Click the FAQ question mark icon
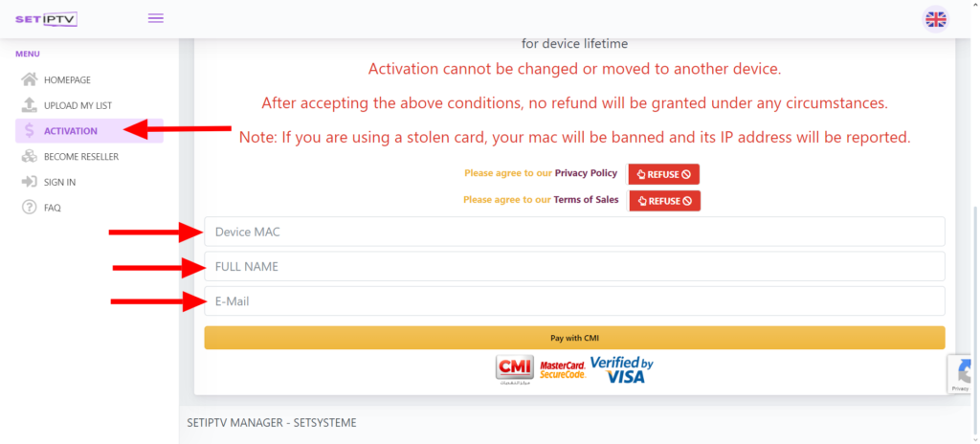980x444 pixels. [x=30, y=208]
